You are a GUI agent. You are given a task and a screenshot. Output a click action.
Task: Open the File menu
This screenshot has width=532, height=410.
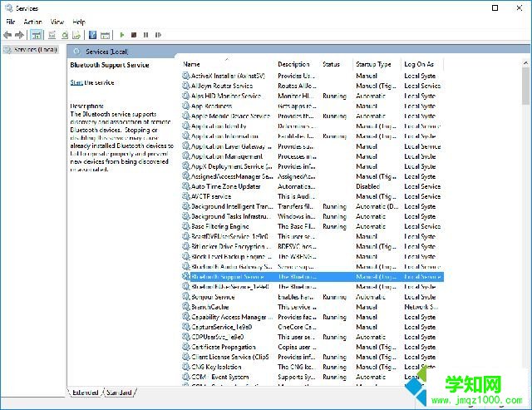(11, 22)
